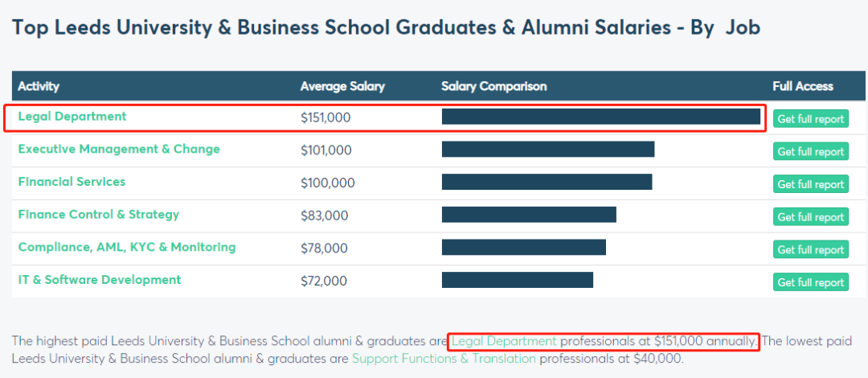Click the IT & Software Development salary bar
Viewport: 868px width, 378px height.
[517, 280]
